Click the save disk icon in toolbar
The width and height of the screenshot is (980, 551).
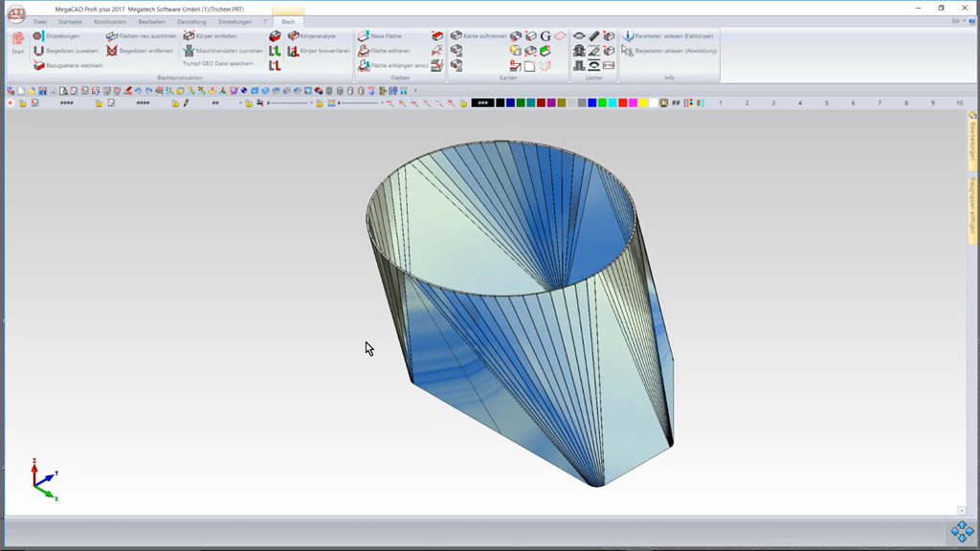[x=42, y=91]
